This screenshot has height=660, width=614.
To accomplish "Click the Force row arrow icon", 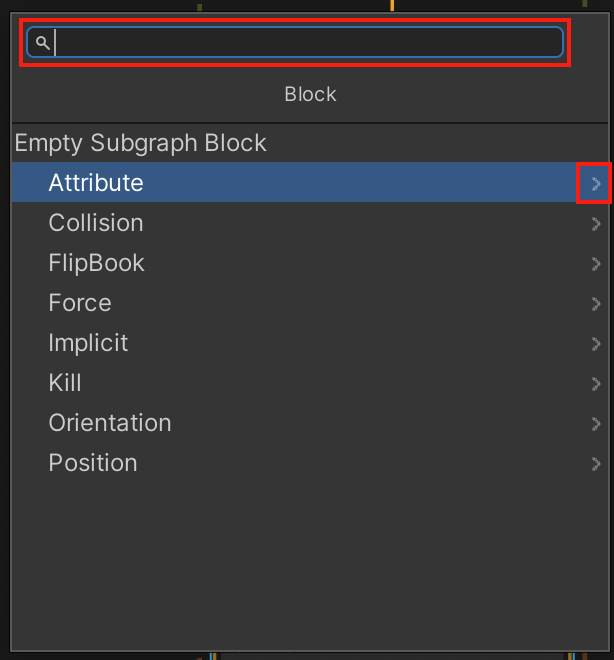I will (595, 303).
